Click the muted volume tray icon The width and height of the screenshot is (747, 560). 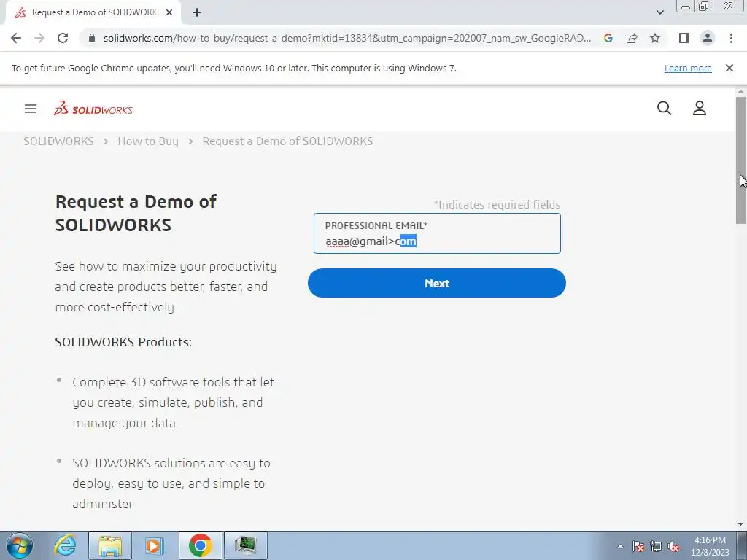[x=673, y=546]
